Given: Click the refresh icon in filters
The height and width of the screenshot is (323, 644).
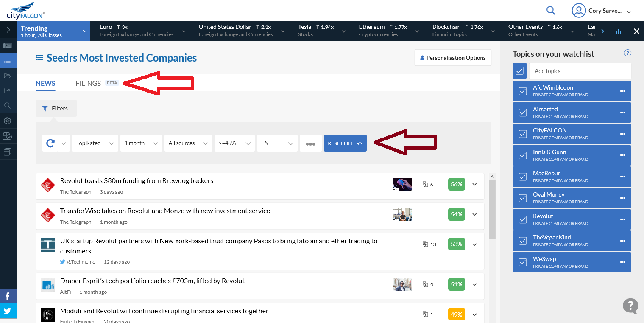Looking at the screenshot, I should tap(50, 143).
